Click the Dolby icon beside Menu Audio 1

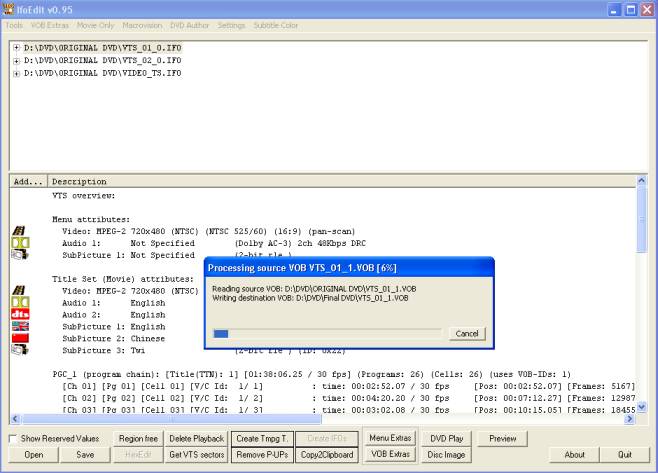point(20,243)
